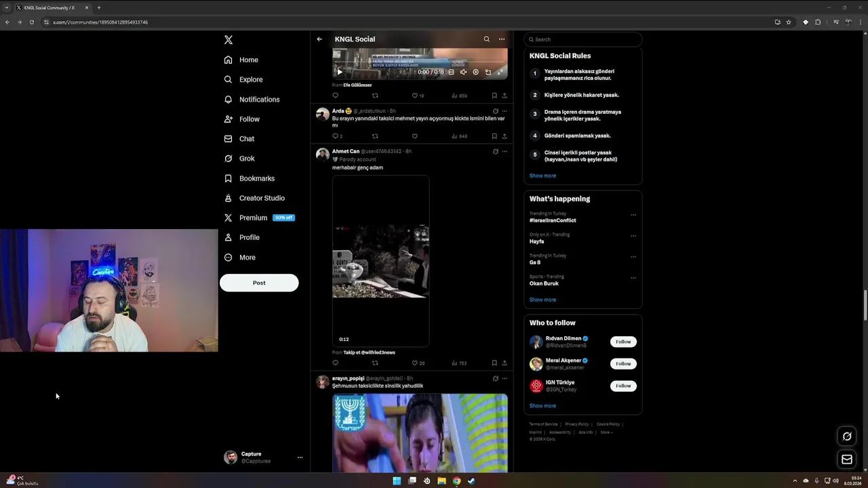Reply to Arda's post
The image size is (868, 488).
335,136
